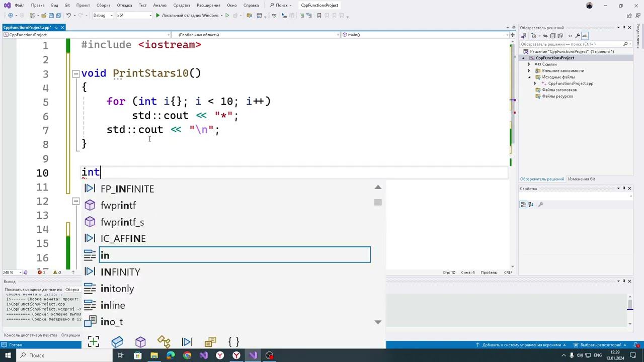The height and width of the screenshot is (362, 644).
Task: Open the Файл menu
Action: tap(20, 6)
